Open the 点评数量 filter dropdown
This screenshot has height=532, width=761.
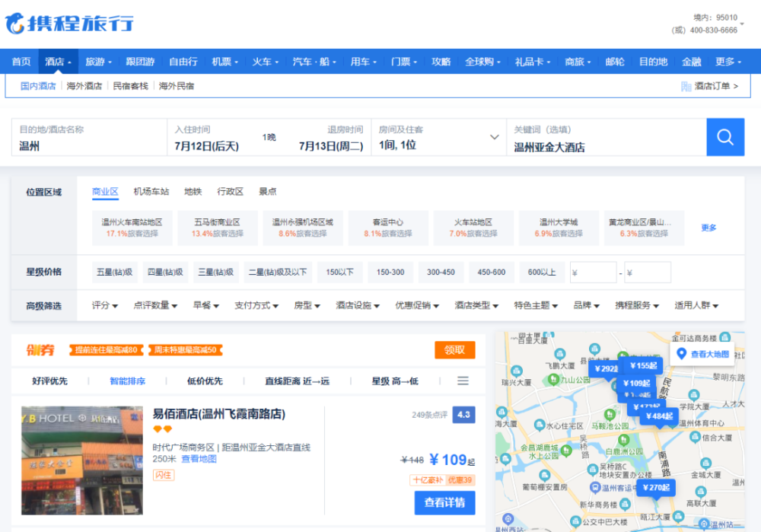(155, 305)
